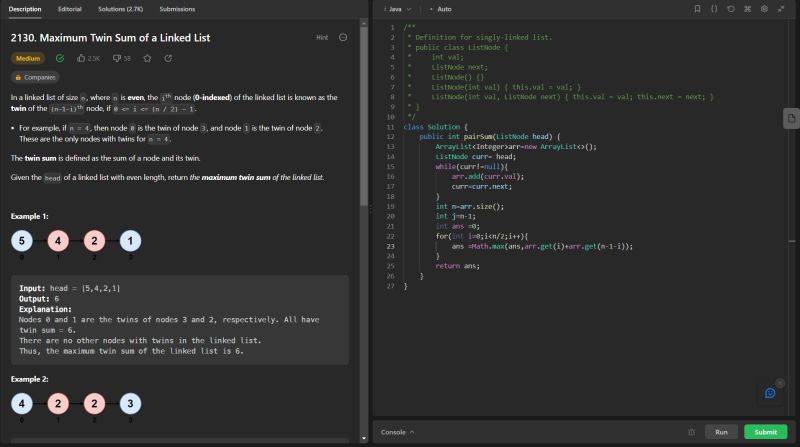The height and width of the screenshot is (447, 800).
Task: Click the scroll-up arrow of description panel
Action: 364,23
